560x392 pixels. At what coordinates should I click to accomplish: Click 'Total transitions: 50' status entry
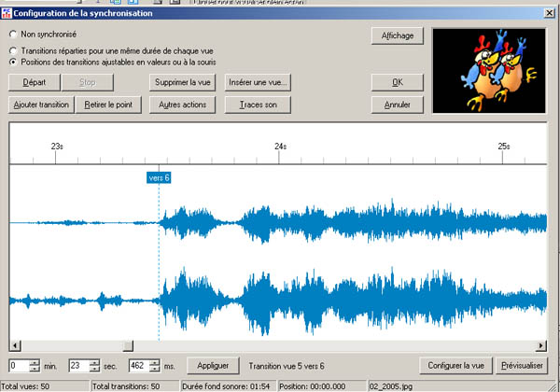pos(135,386)
